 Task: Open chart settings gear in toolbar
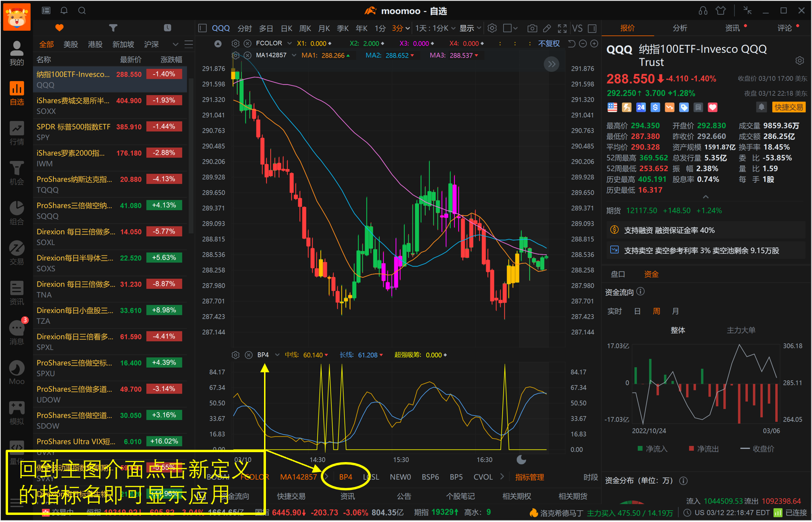tap(492, 28)
